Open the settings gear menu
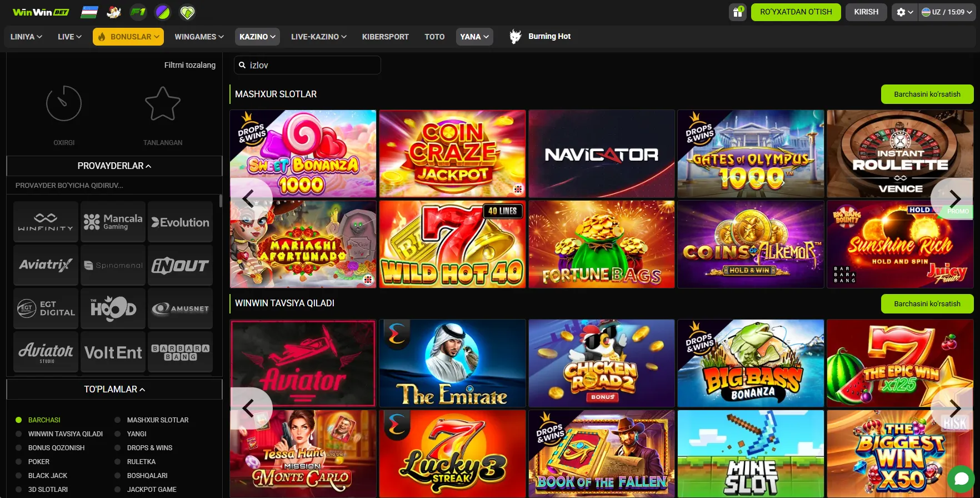980x498 pixels. [904, 12]
